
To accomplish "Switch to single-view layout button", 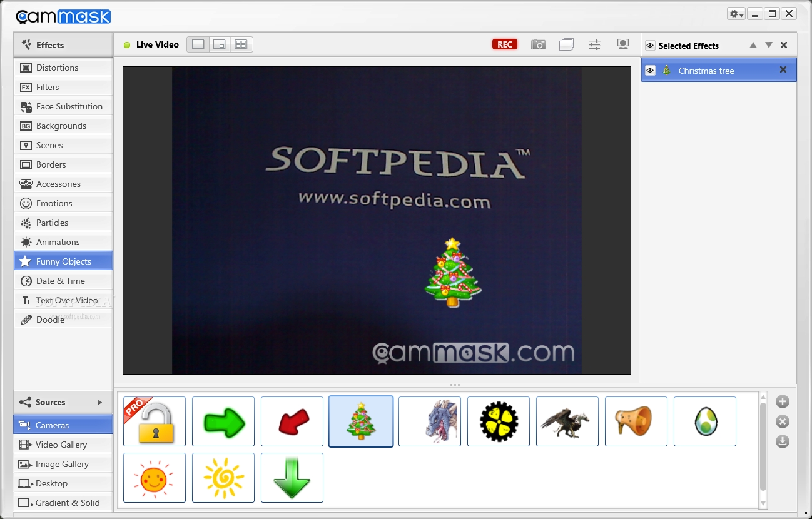I will point(198,44).
